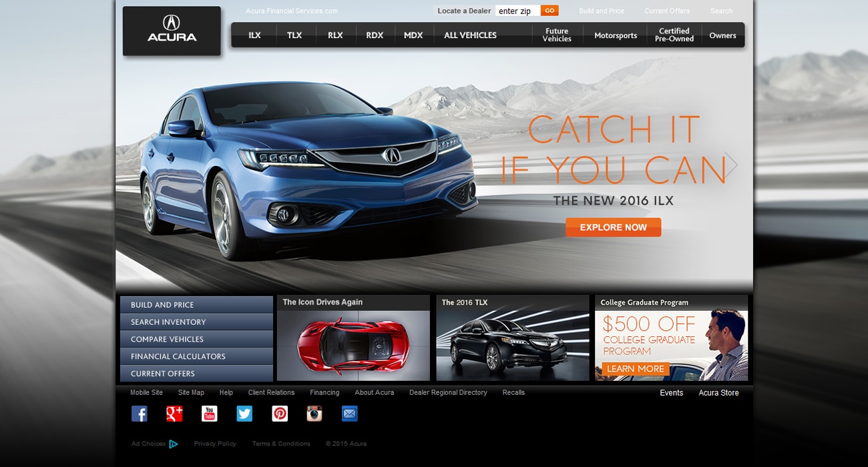Open Certified Pre-Owned menu item
This screenshot has height=467, width=868.
[x=674, y=35]
